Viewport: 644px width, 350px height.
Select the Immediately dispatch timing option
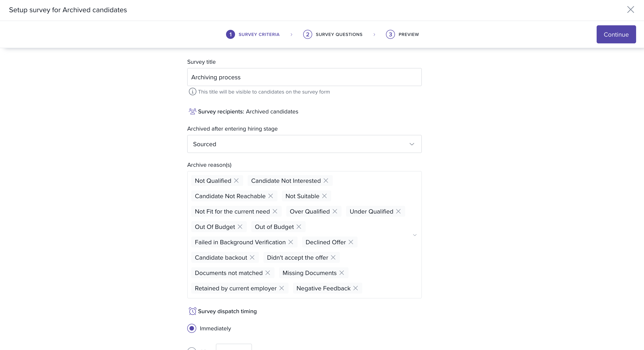tap(192, 328)
